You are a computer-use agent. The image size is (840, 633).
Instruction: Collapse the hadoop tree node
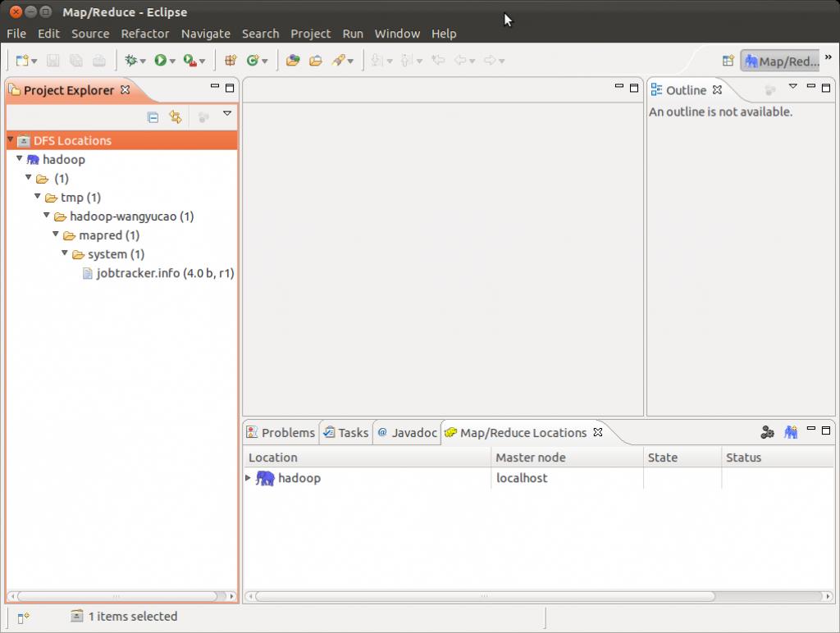20,158
